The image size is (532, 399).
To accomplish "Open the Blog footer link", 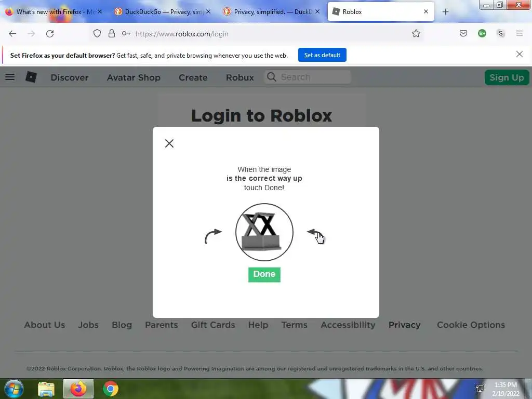I will (122, 325).
